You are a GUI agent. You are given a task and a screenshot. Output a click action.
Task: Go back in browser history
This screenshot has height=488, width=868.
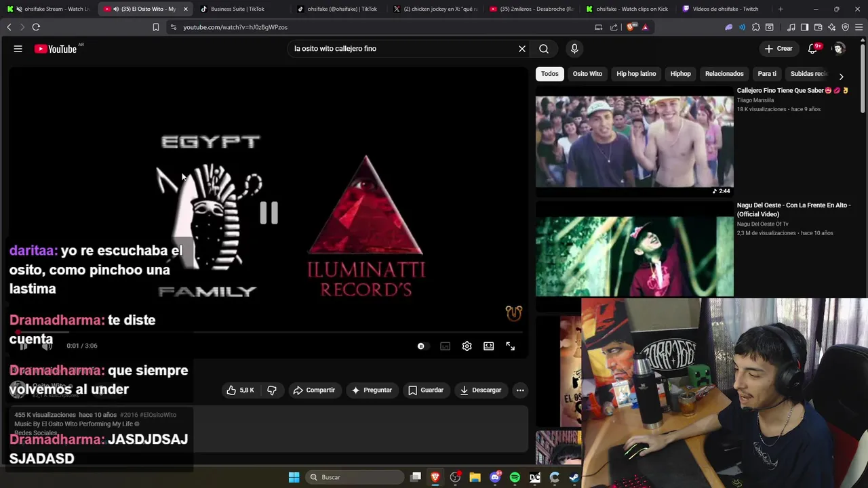[x=9, y=27]
